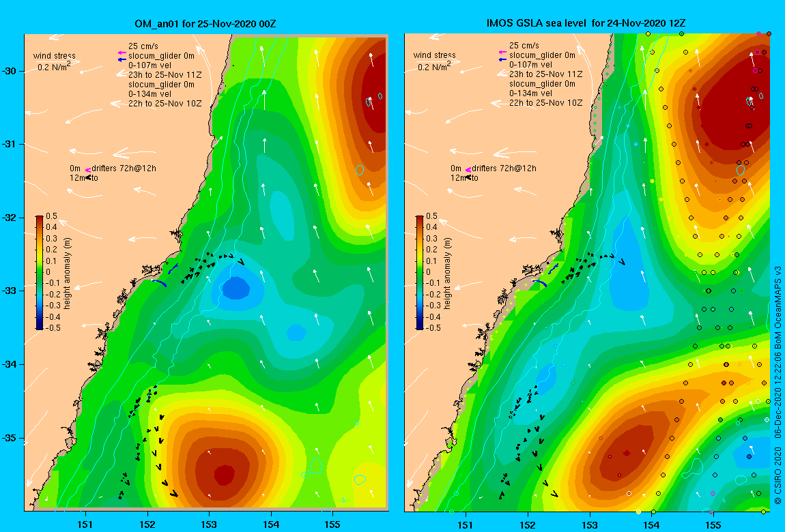Select the black 12m arrow icon in right panel

pyautogui.click(x=468, y=177)
